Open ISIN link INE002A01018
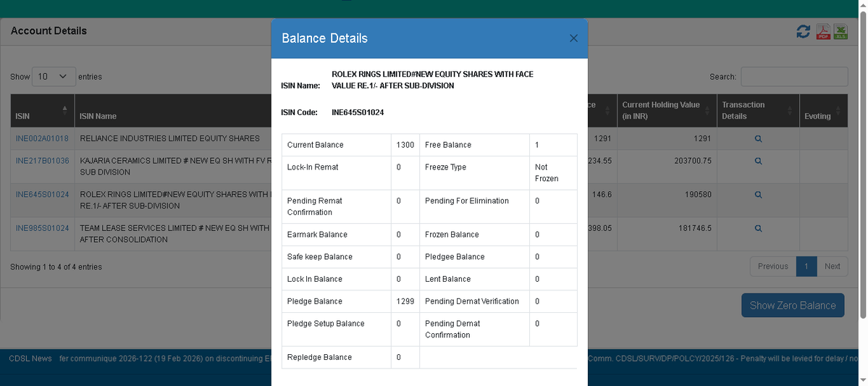The height and width of the screenshot is (386, 868). pyautogui.click(x=42, y=138)
